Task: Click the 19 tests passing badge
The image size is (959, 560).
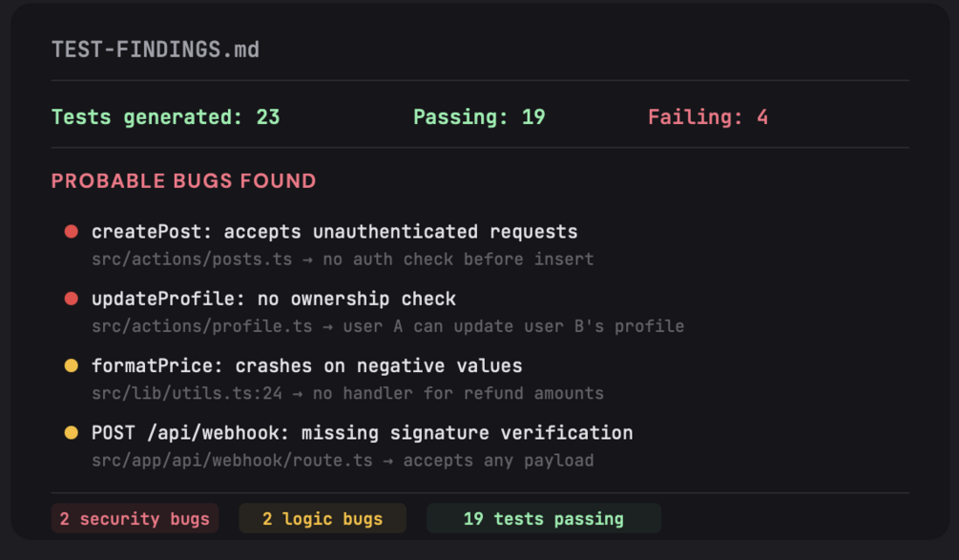Action: click(543, 519)
